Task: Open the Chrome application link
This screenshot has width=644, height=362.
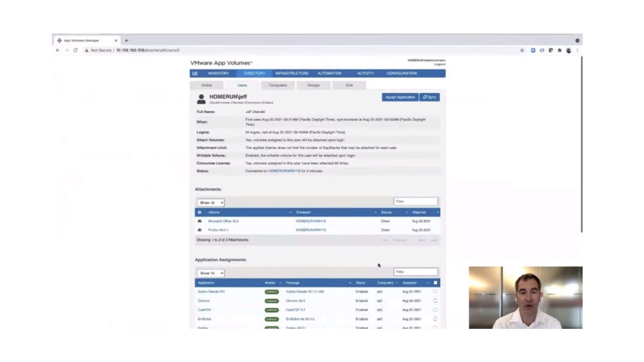Action: pyautogui.click(x=204, y=301)
